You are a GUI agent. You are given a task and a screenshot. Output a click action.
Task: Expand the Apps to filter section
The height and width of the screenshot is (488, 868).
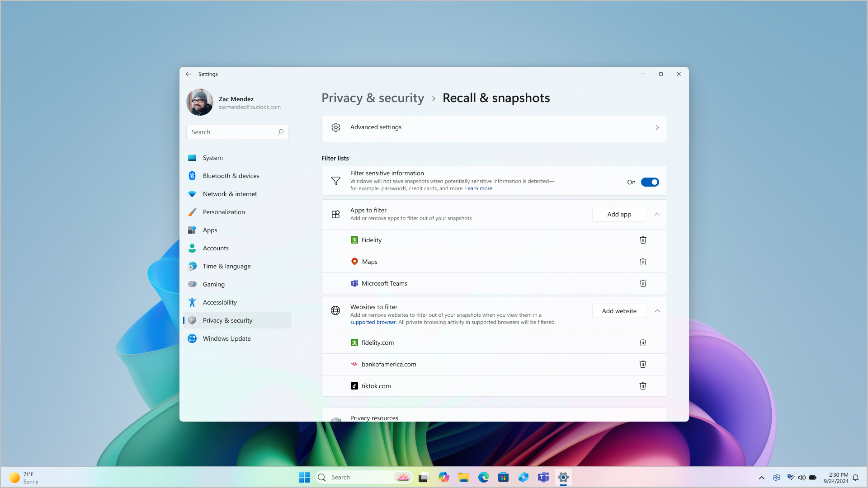(657, 214)
